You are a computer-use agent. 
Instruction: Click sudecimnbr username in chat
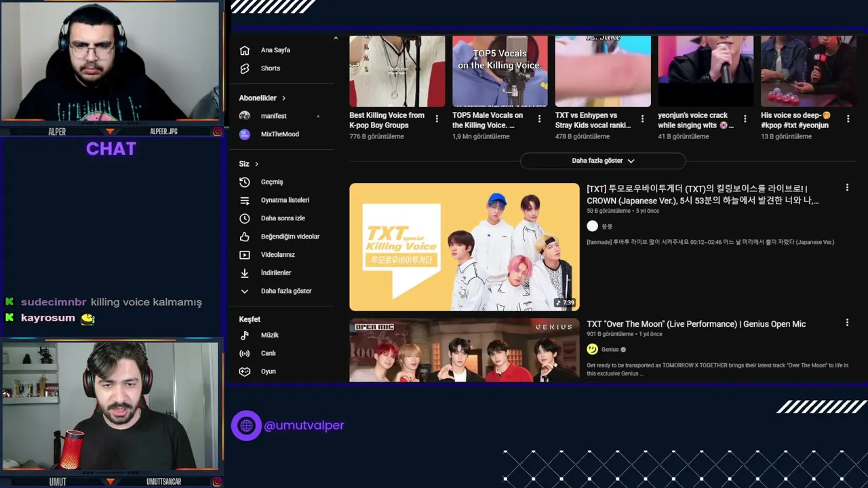tap(54, 302)
